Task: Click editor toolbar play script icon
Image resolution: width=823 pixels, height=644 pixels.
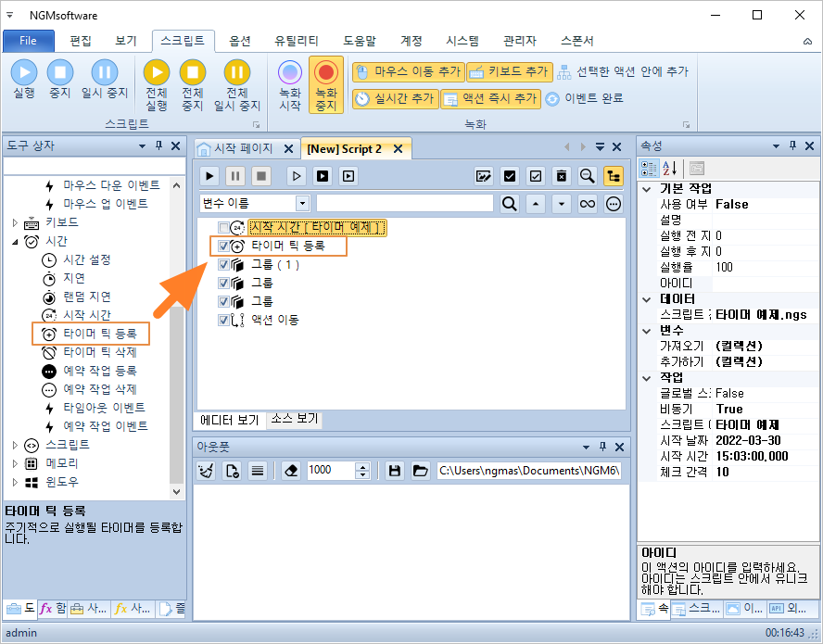Action: 209,176
